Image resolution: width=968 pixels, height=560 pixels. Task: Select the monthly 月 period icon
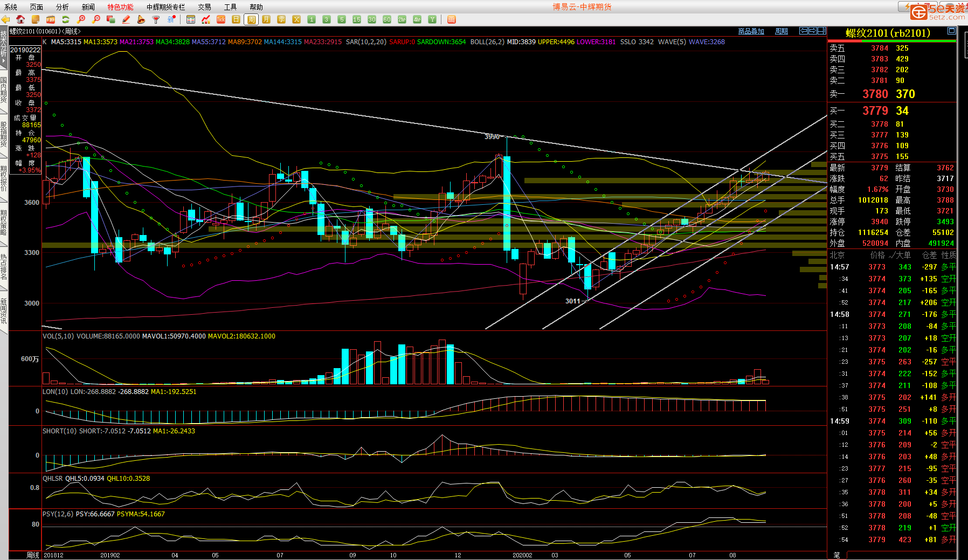(x=266, y=19)
